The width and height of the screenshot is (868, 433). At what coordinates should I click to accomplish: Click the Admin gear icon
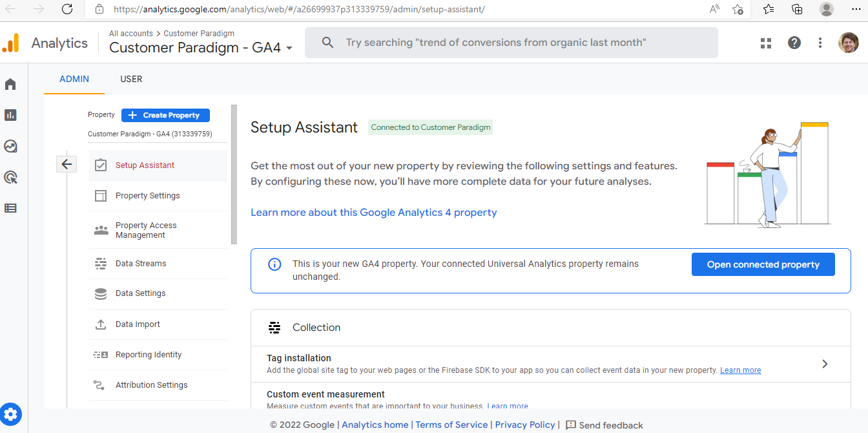(x=11, y=414)
